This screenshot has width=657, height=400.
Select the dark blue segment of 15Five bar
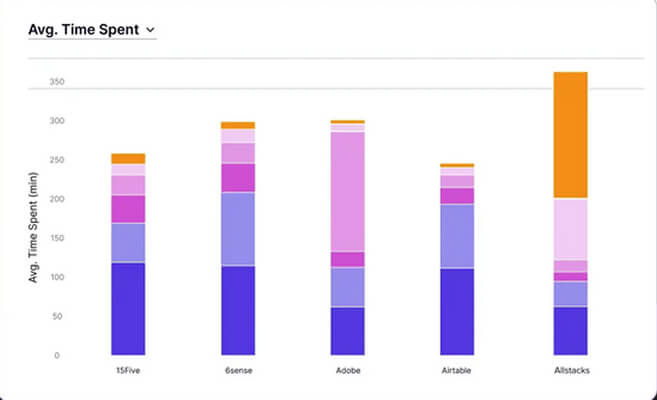(128, 309)
